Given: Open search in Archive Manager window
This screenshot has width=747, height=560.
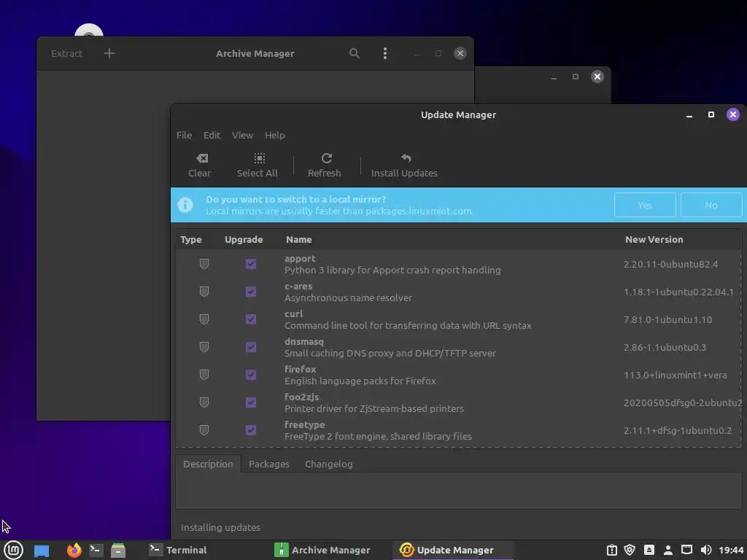Looking at the screenshot, I should pos(354,52).
